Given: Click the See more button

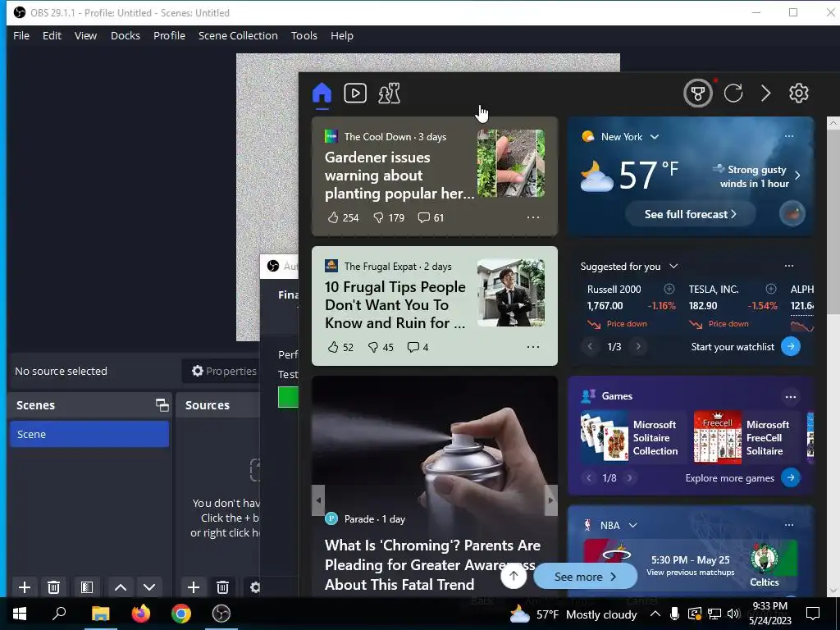Looking at the screenshot, I should [x=585, y=577].
